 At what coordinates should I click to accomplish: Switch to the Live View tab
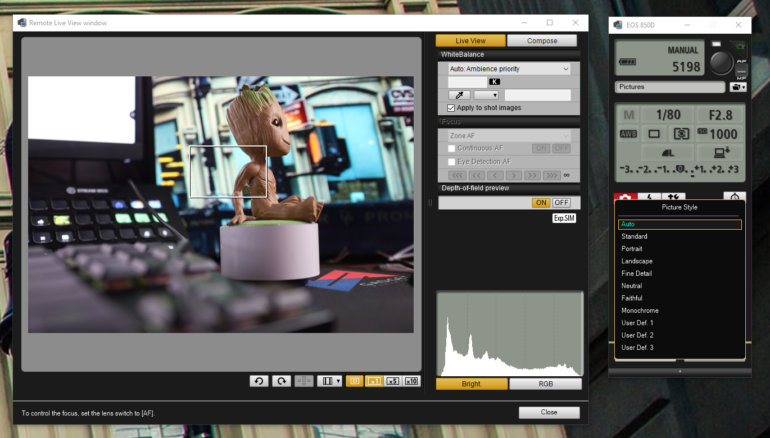(x=470, y=41)
